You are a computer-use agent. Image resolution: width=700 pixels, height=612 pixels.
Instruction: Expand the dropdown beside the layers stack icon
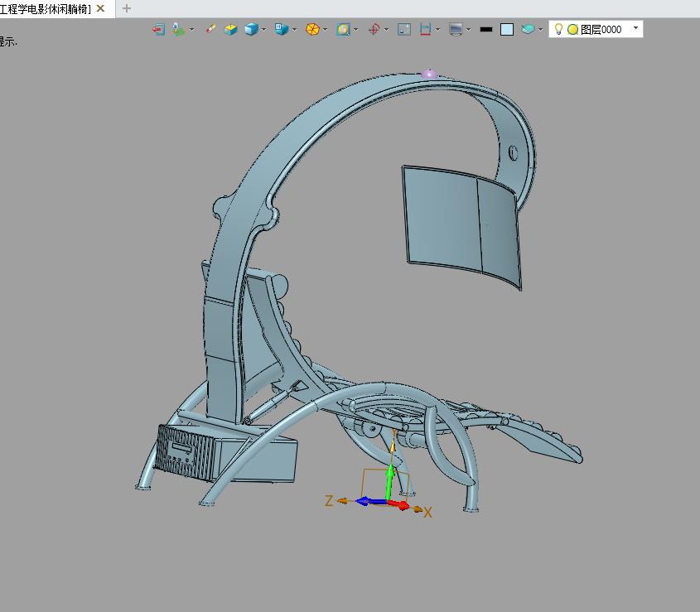pyautogui.click(x=540, y=29)
